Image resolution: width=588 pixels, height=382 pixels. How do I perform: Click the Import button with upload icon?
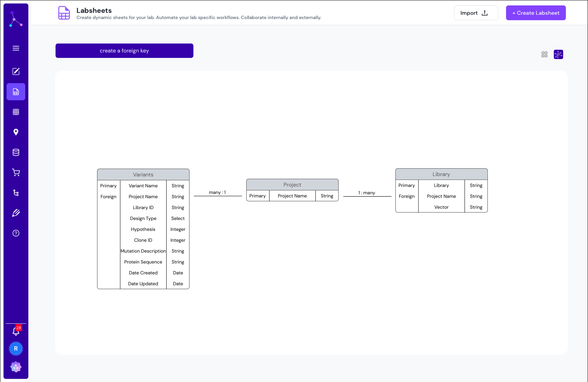(x=476, y=13)
